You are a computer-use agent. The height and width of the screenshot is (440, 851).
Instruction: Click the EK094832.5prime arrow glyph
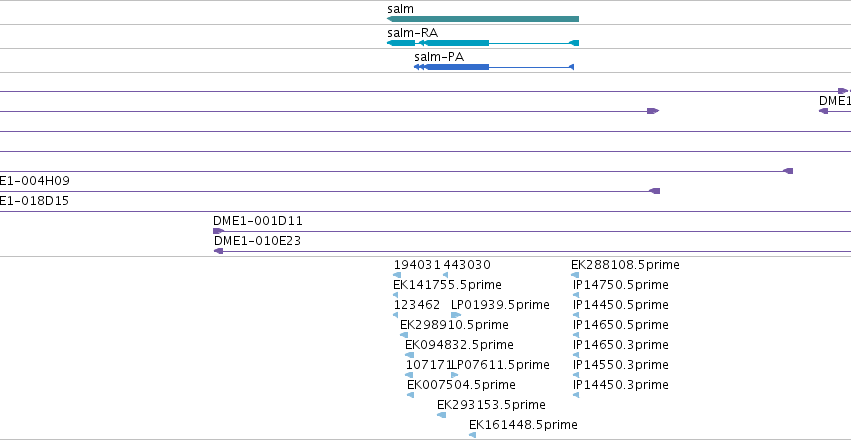tap(409, 355)
